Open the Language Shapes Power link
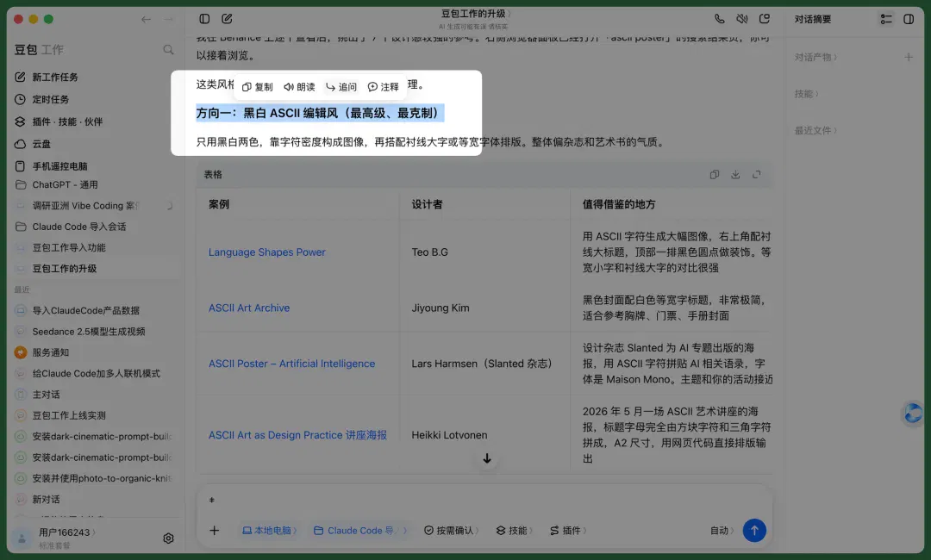The image size is (931, 560). pos(266,252)
